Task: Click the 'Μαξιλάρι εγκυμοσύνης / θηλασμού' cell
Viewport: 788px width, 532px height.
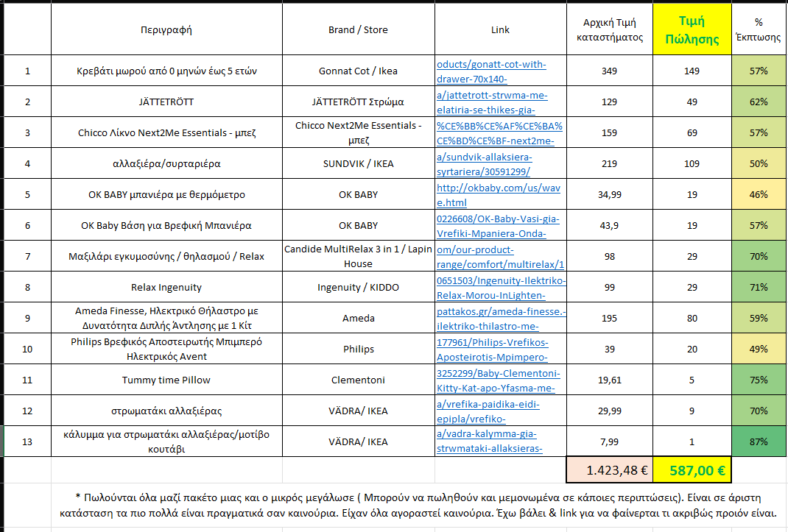Action: tap(166, 256)
